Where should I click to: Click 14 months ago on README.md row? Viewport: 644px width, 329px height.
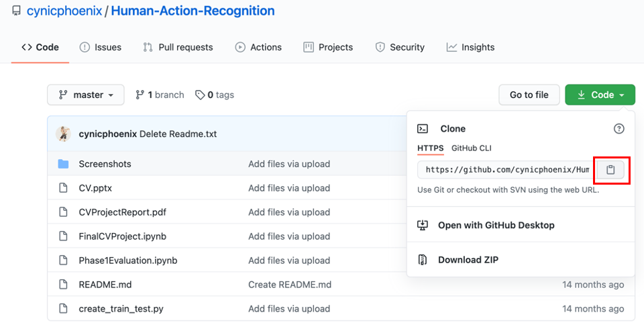pos(593,285)
